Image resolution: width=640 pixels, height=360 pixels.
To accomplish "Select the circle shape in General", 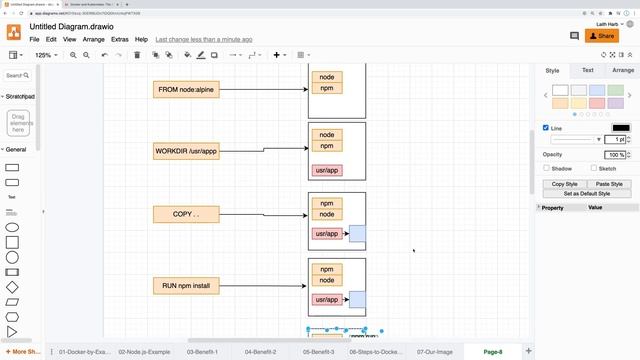I will pyautogui.click(x=12, y=258).
